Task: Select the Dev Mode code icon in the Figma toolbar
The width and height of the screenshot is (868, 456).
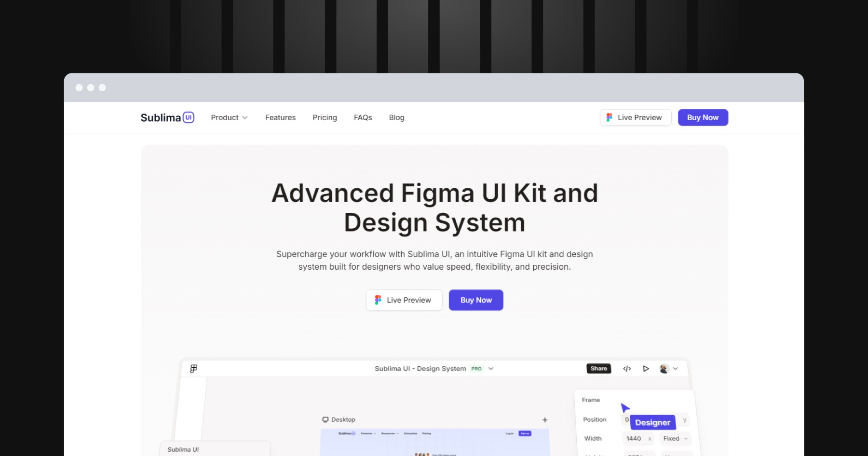Action: pyautogui.click(x=626, y=368)
